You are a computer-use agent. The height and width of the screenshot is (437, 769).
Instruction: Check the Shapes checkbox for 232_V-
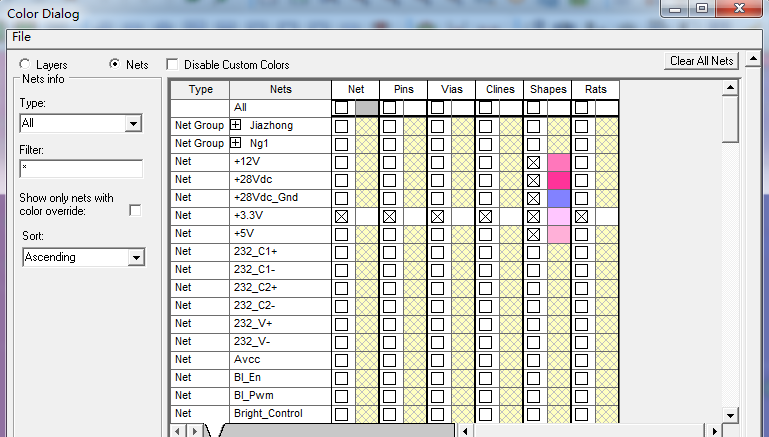click(x=533, y=342)
